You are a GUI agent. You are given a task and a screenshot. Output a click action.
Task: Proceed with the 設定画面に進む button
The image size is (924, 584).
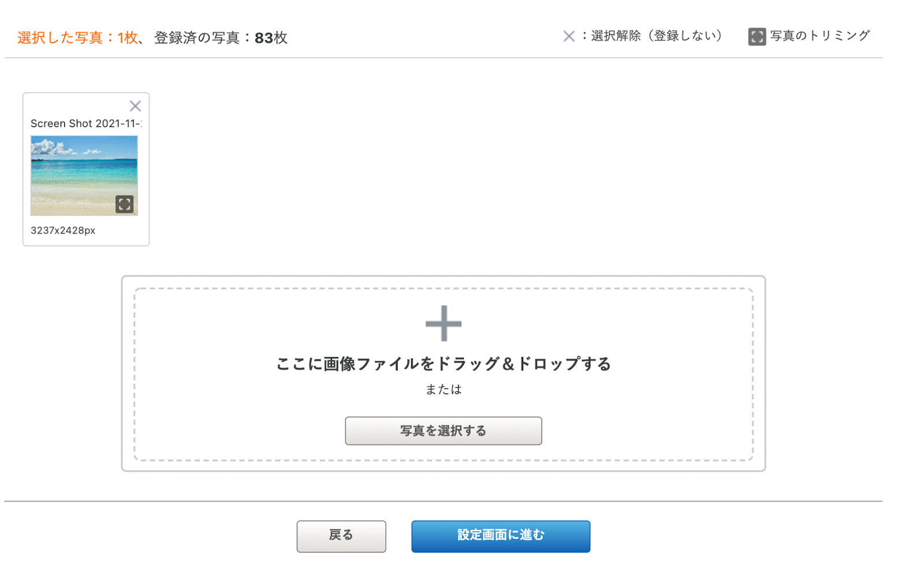(501, 537)
